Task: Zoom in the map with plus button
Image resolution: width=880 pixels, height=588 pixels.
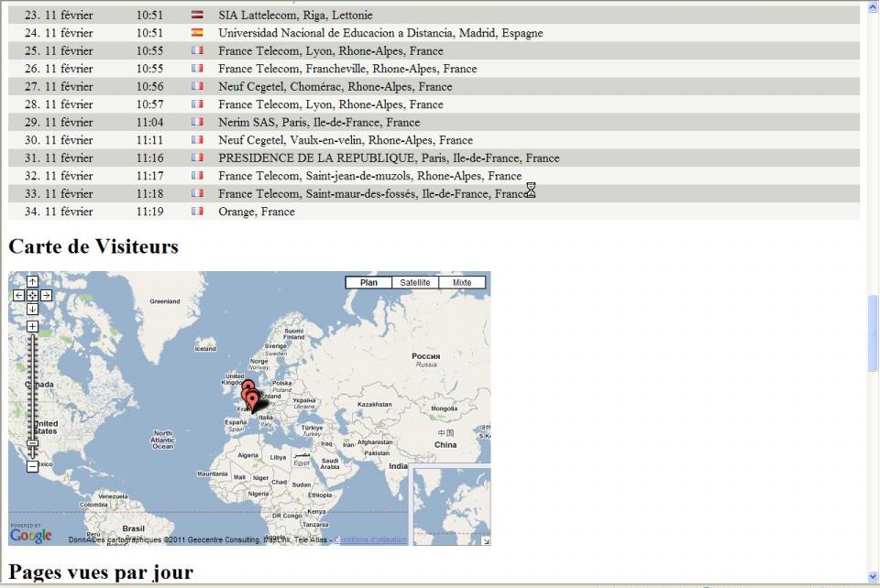Action: coord(33,326)
